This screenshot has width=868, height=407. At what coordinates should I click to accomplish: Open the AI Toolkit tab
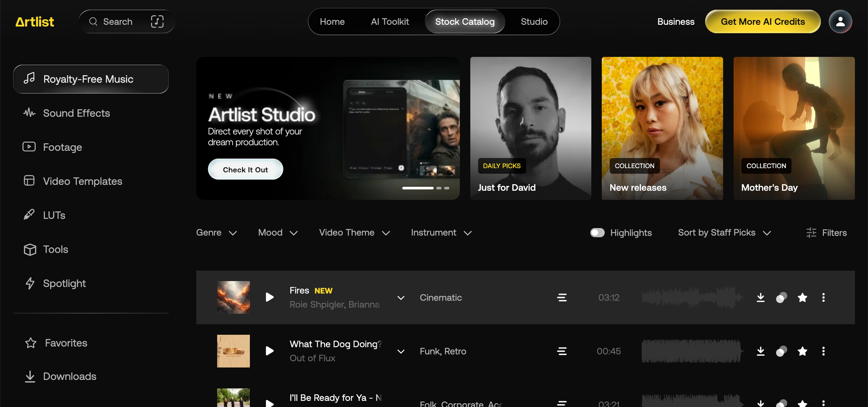[390, 22]
